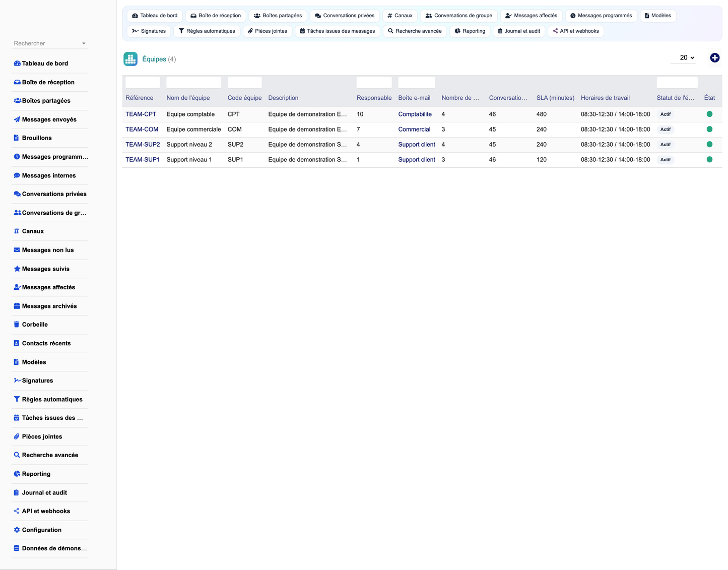Click Modèles top button
This screenshot has height=570, width=728.
click(x=658, y=16)
